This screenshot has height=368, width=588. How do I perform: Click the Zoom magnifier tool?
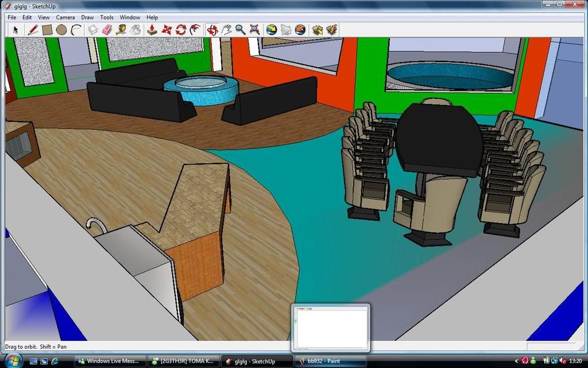pyautogui.click(x=241, y=29)
